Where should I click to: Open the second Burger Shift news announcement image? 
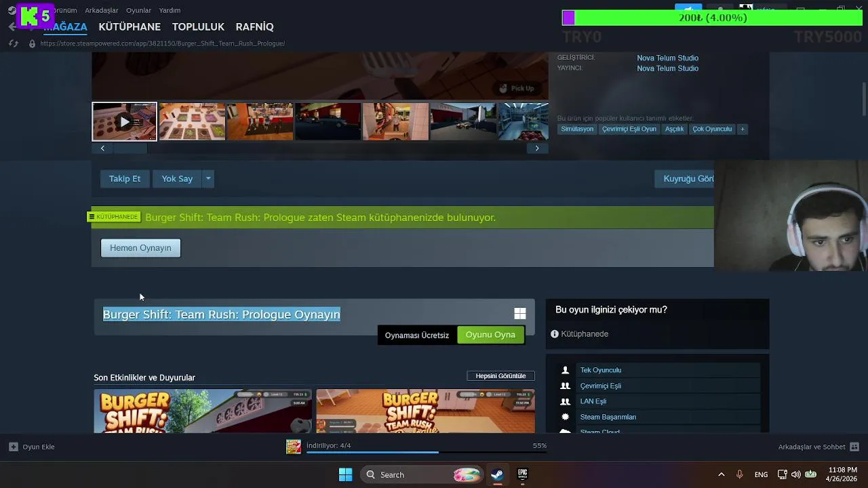click(425, 411)
